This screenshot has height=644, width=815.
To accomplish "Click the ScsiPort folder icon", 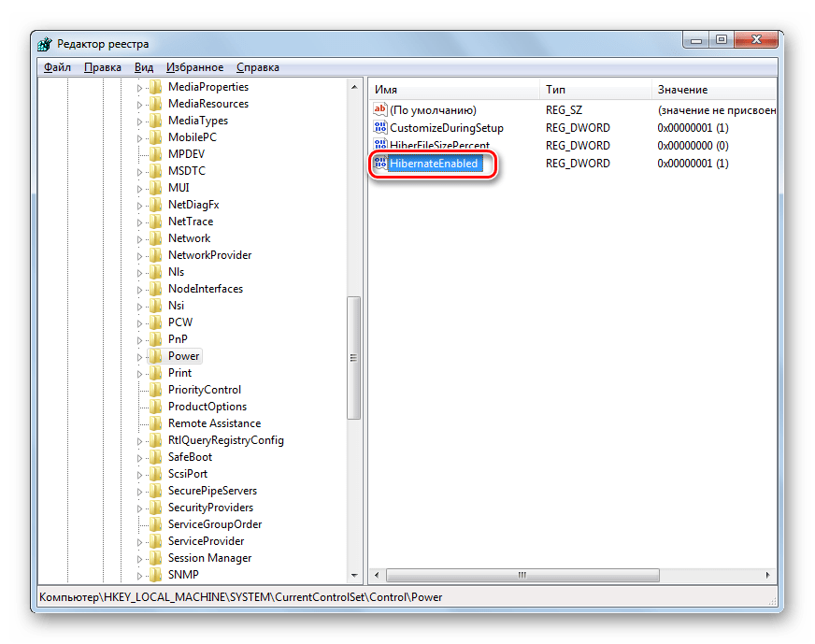I will click(155, 474).
